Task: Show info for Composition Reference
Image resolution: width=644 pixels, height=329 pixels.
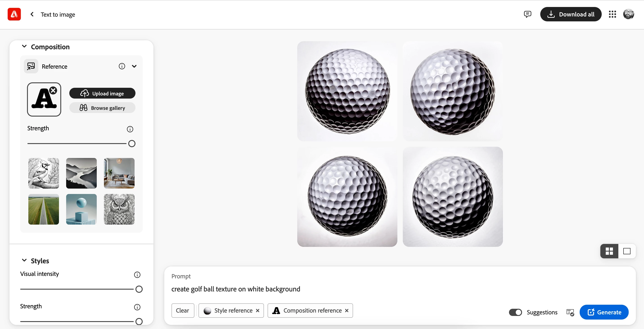Action: pyautogui.click(x=122, y=66)
